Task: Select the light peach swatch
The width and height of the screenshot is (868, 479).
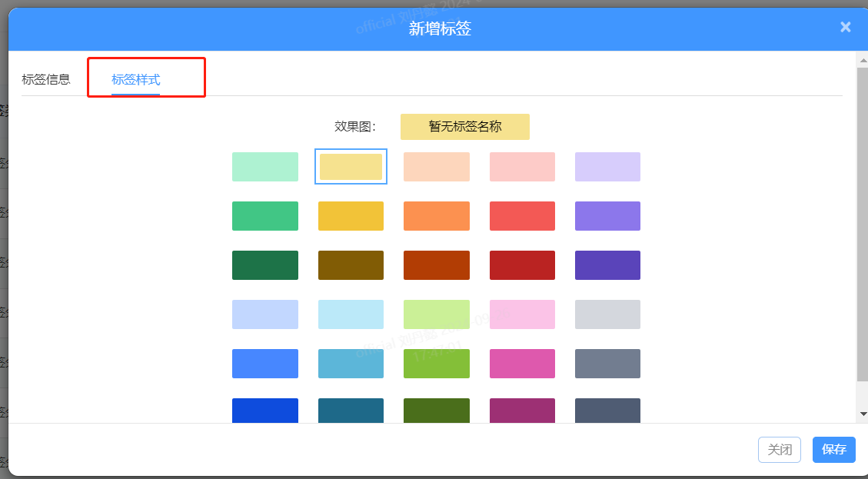Action: click(x=436, y=167)
